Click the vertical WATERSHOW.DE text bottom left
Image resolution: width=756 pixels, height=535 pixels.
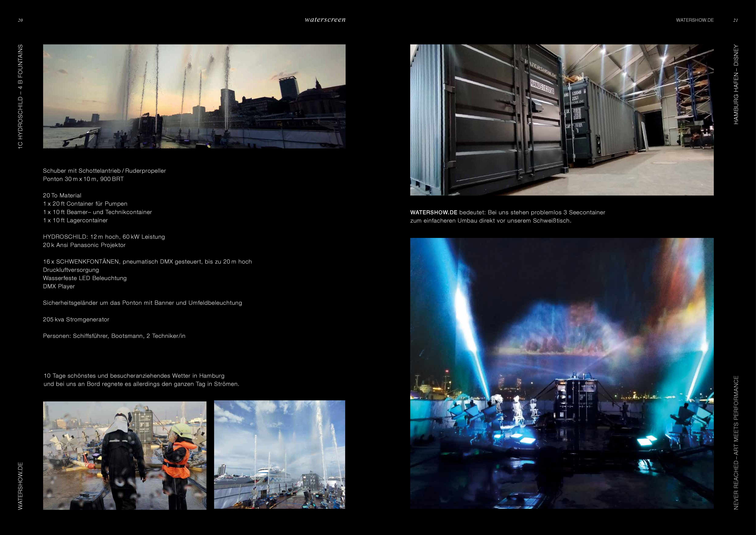click(x=20, y=486)
